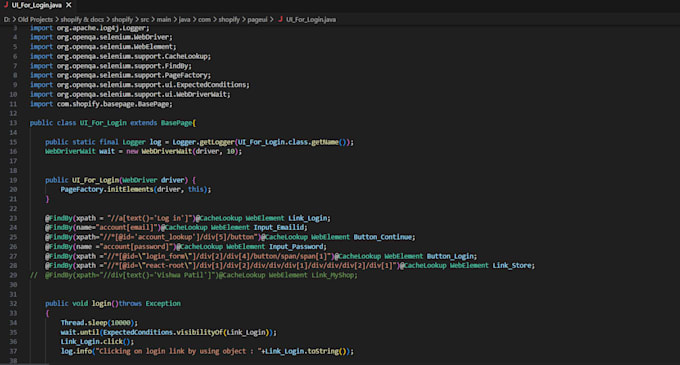
Task: Click 'BasePage' after extends keyword
Action: [177, 123]
